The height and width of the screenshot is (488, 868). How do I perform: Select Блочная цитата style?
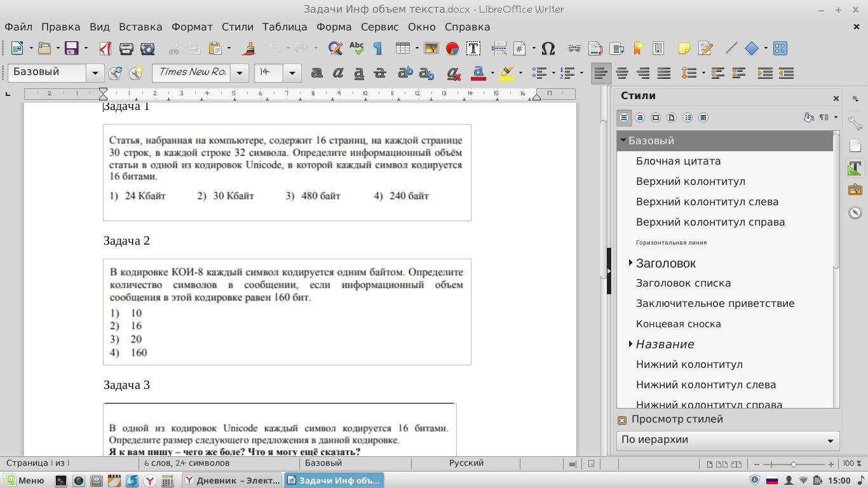point(678,161)
